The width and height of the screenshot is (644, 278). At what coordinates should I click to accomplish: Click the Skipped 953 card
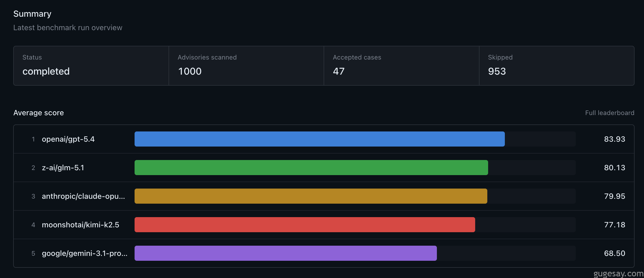(557, 66)
